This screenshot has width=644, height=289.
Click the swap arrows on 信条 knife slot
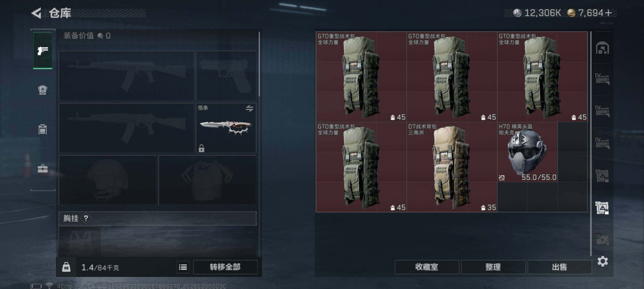click(249, 108)
